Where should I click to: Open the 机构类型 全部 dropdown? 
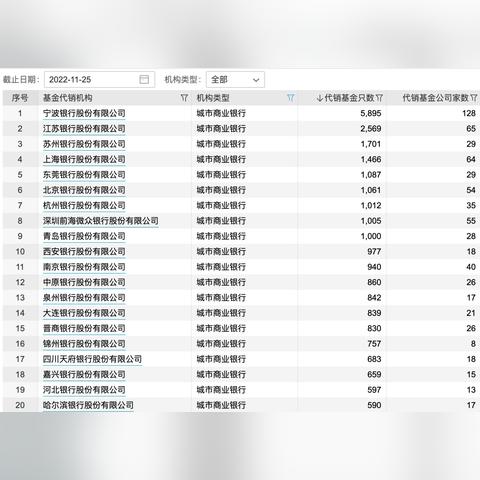click(235, 80)
